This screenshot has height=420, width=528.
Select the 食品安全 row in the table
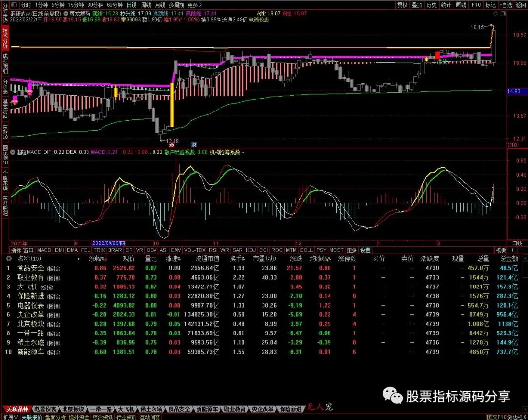click(x=263, y=268)
